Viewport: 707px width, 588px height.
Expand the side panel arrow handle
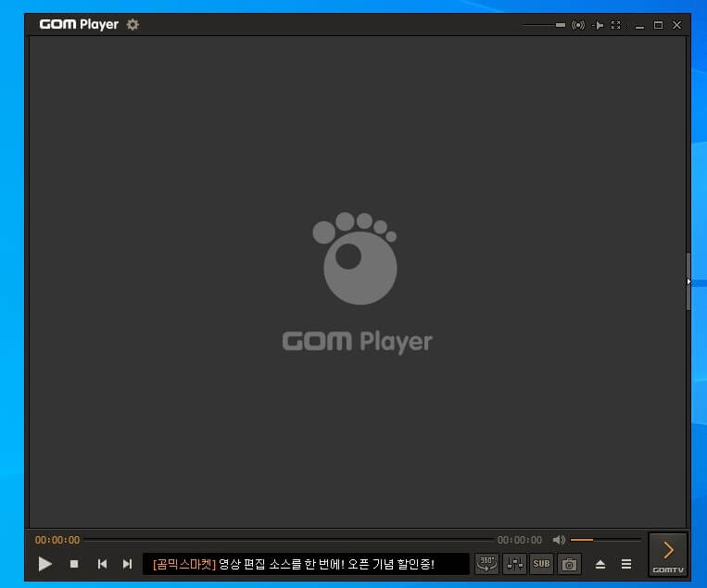point(688,281)
